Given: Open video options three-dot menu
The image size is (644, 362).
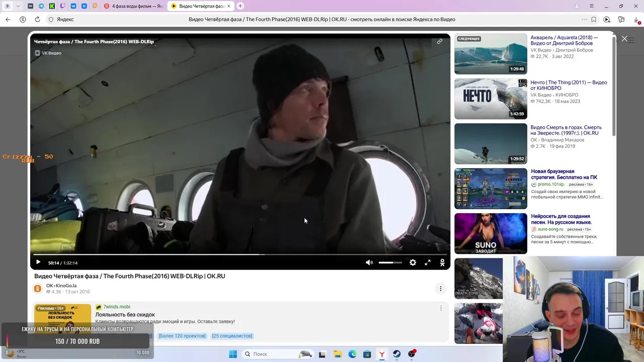Looking at the screenshot, I should click(440, 289).
